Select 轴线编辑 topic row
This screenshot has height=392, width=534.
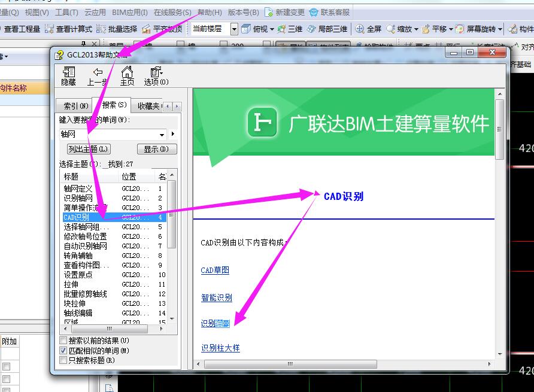pyautogui.click(x=114, y=312)
